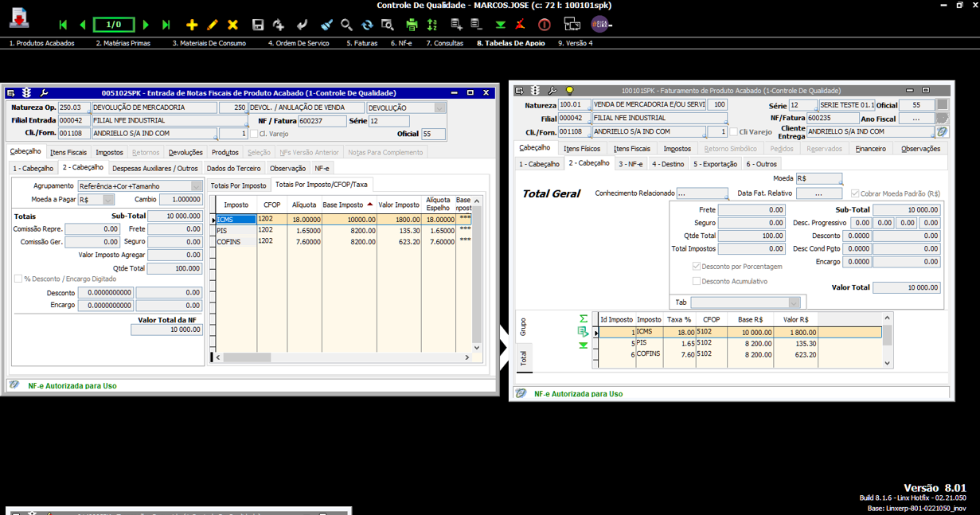
Task: Click NF-e status icon in Faturamento window footer
Action: tap(521, 393)
